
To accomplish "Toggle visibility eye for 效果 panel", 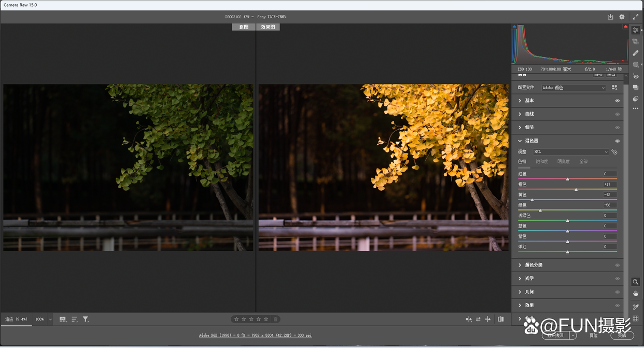I will pos(618,305).
